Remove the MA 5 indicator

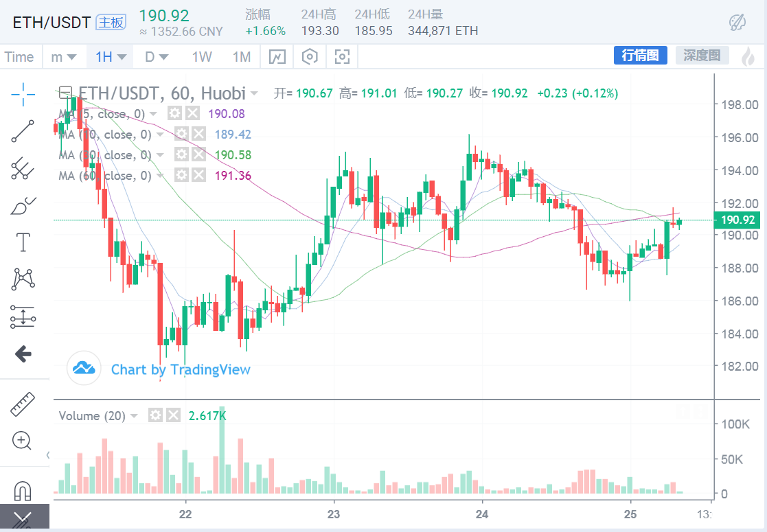point(192,113)
